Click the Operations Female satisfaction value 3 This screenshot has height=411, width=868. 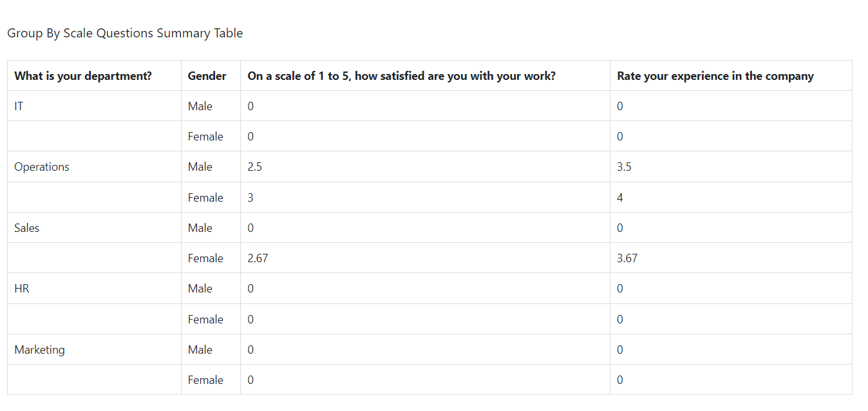pyautogui.click(x=250, y=198)
